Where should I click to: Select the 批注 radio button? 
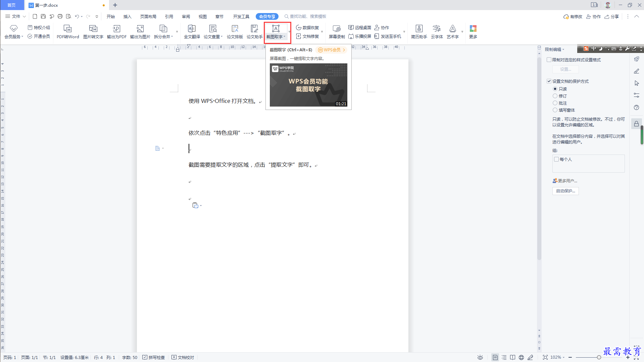555,103
